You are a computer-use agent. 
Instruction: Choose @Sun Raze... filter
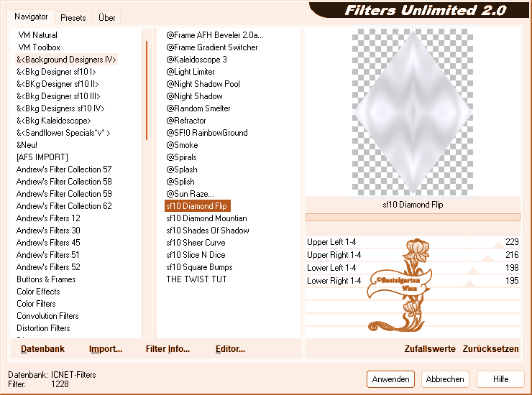click(190, 194)
